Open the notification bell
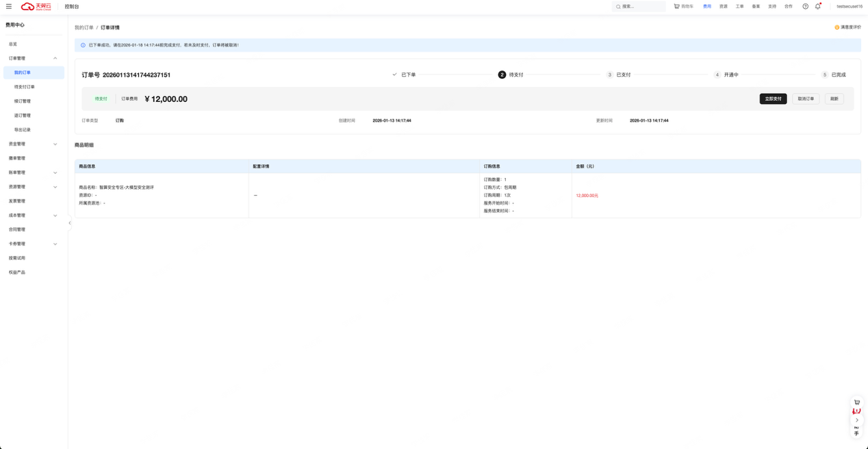This screenshot has width=868, height=449. point(817,6)
